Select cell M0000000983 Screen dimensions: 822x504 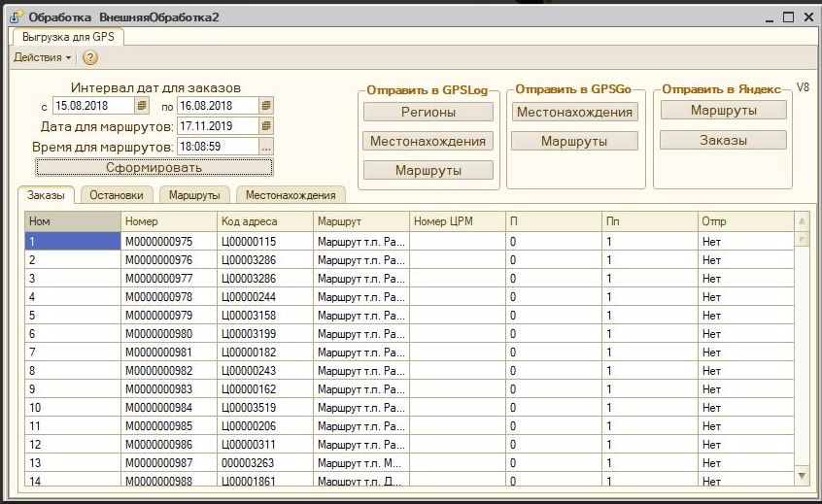click(x=169, y=389)
